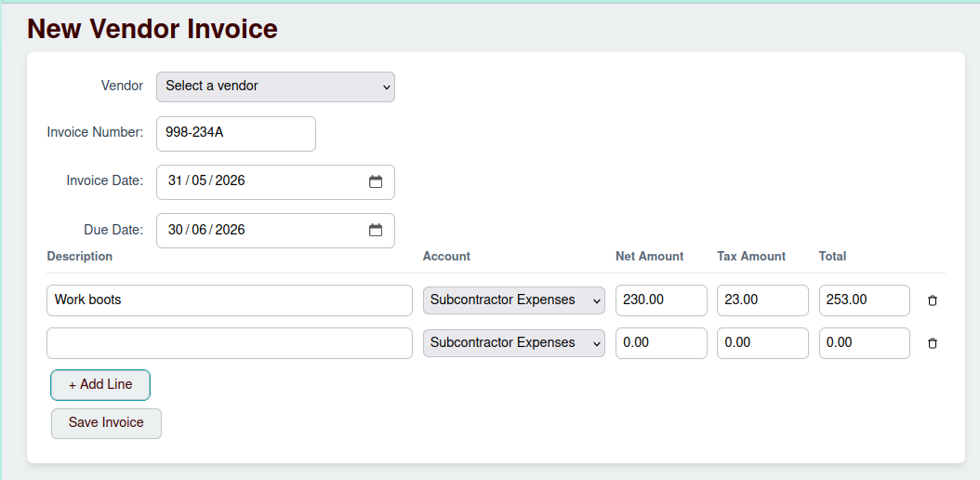Click the Description column header

coord(79,256)
